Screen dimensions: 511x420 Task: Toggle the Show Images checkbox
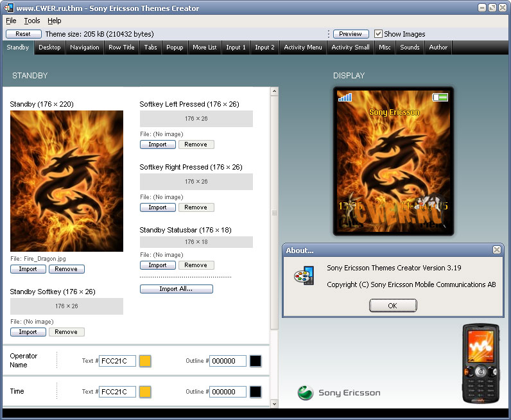point(378,34)
